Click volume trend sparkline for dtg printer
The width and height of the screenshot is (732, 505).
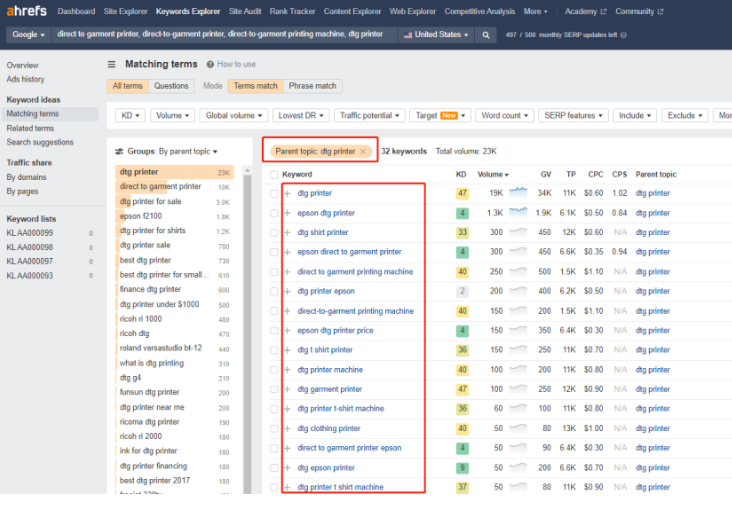tap(518, 192)
